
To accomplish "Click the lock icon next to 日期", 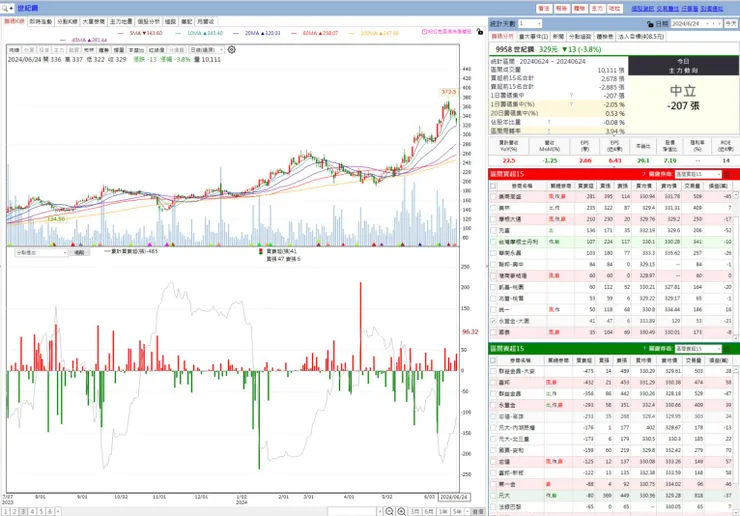I will pos(650,24).
